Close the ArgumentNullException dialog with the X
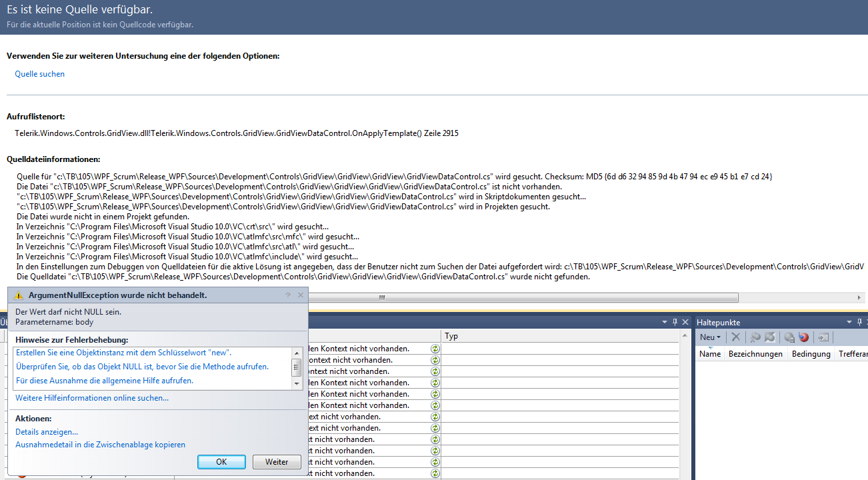Viewport: 868px width, 480px height. [300, 295]
